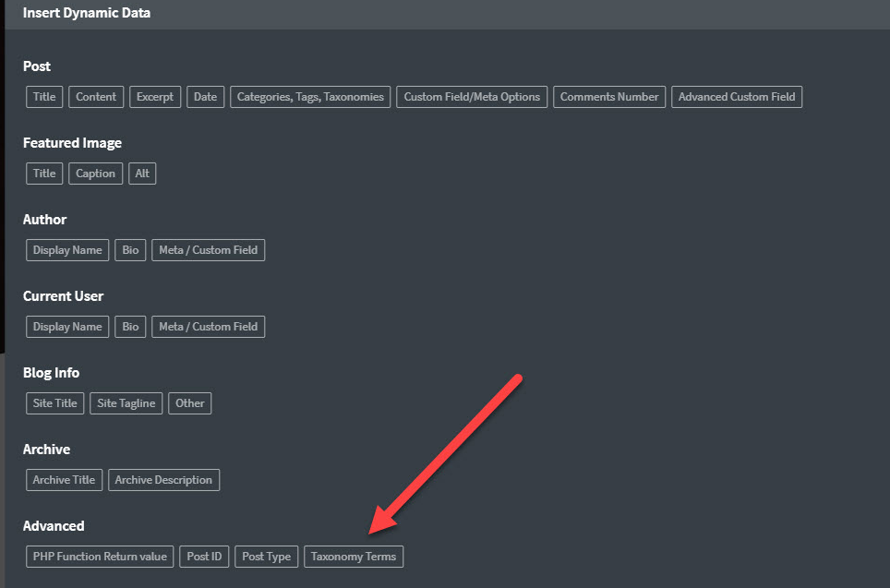Image resolution: width=890 pixels, height=588 pixels.
Task: Choose the Archive Title option
Action: 65,480
